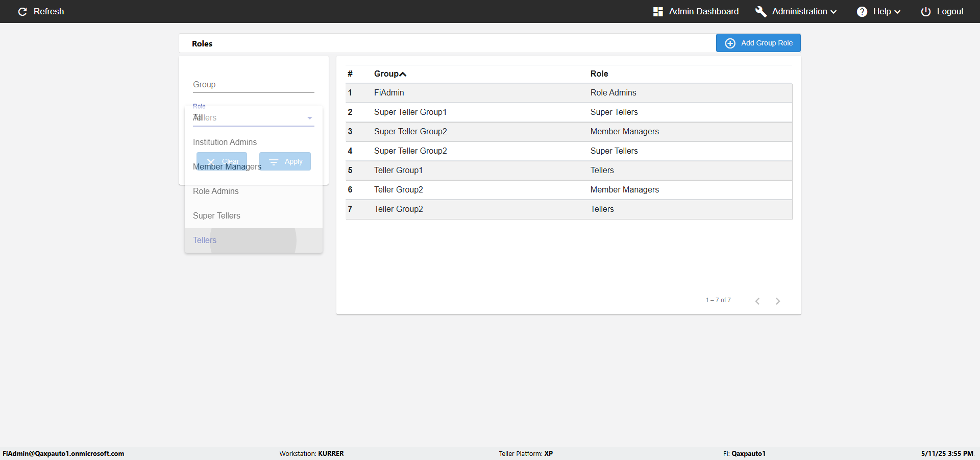Select Super Teller Group1 cell
Image resolution: width=980 pixels, height=460 pixels.
[x=410, y=112]
